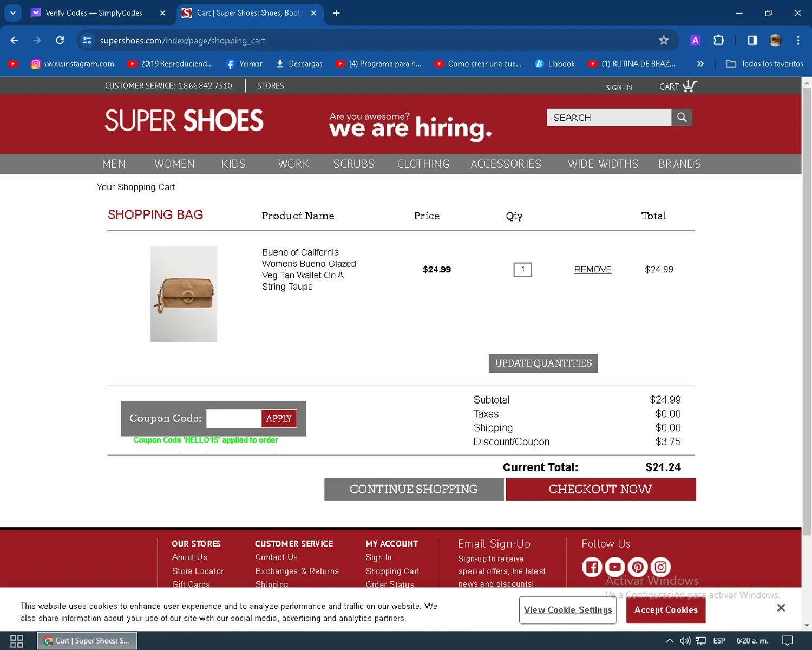Click UPDATE QUANTITIES button
The width and height of the screenshot is (812, 650).
pyautogui.click(x=543, y=363)
